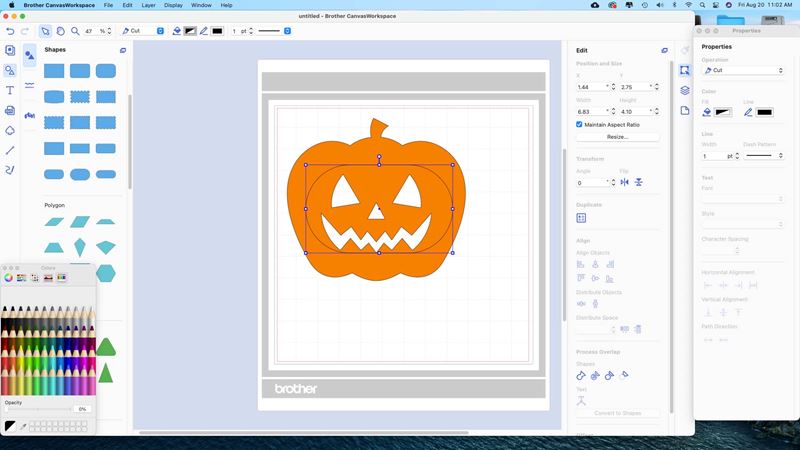Increase the Width value with stepper arrows

click(613, 107)
